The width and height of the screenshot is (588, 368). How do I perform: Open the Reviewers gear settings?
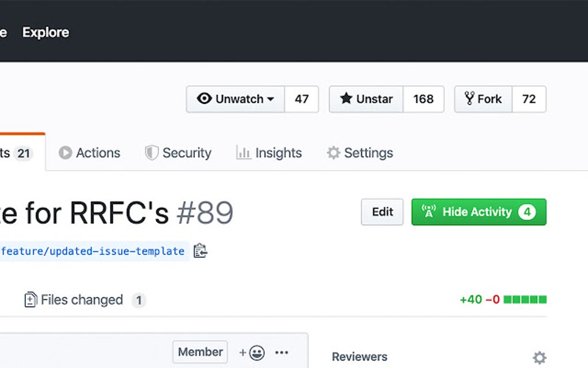(539, 358)
